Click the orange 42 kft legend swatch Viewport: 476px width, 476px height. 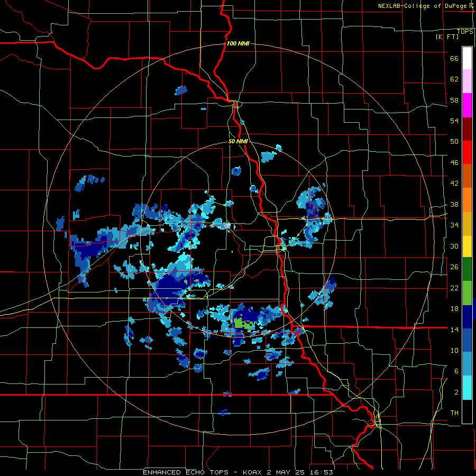467,200
